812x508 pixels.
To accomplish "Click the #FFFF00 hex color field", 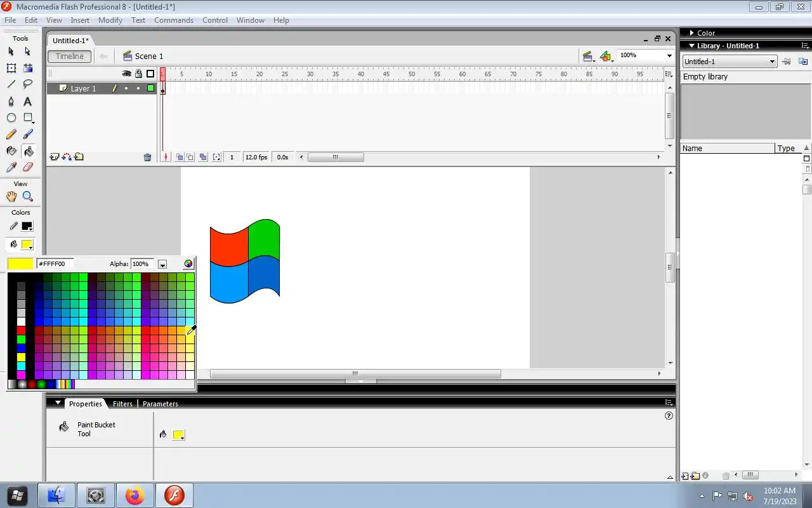I will (55, 264).
